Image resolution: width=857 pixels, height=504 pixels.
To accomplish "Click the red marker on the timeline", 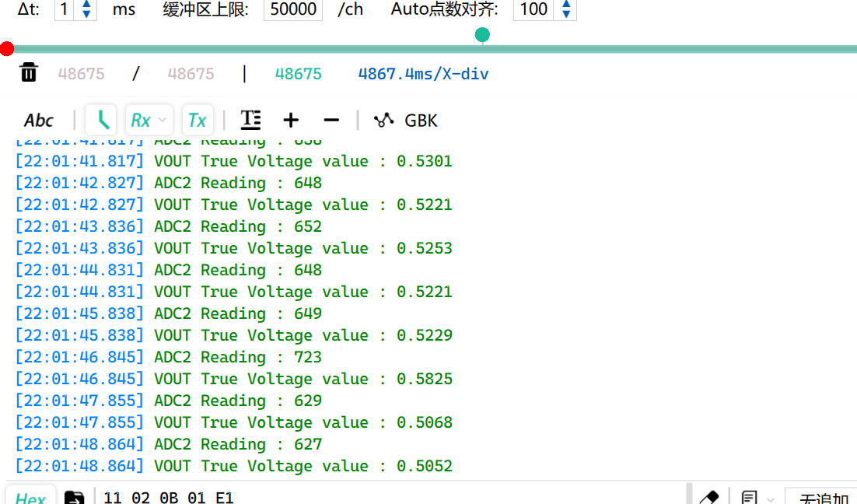I will pyautogui.click(x=7, y=50).
